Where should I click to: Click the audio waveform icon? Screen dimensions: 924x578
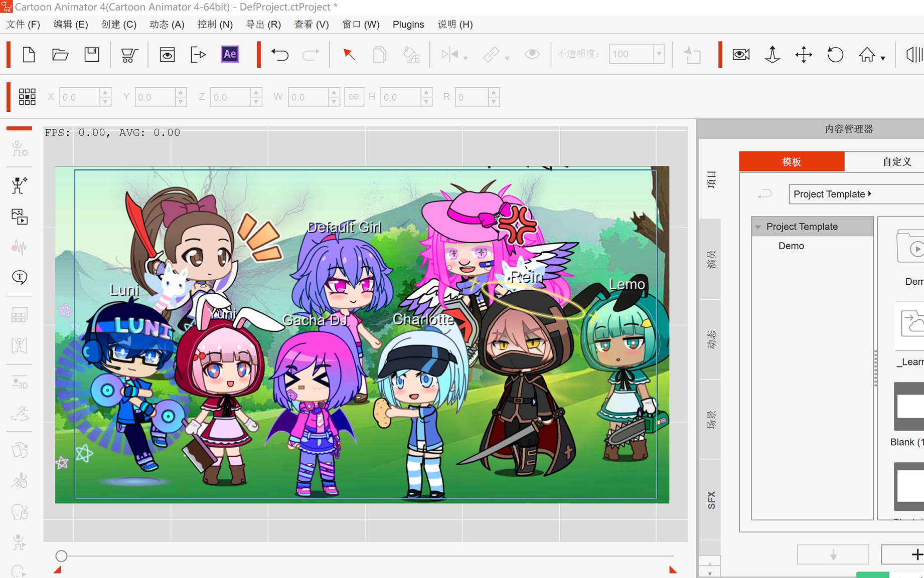(x=20, y=247)
